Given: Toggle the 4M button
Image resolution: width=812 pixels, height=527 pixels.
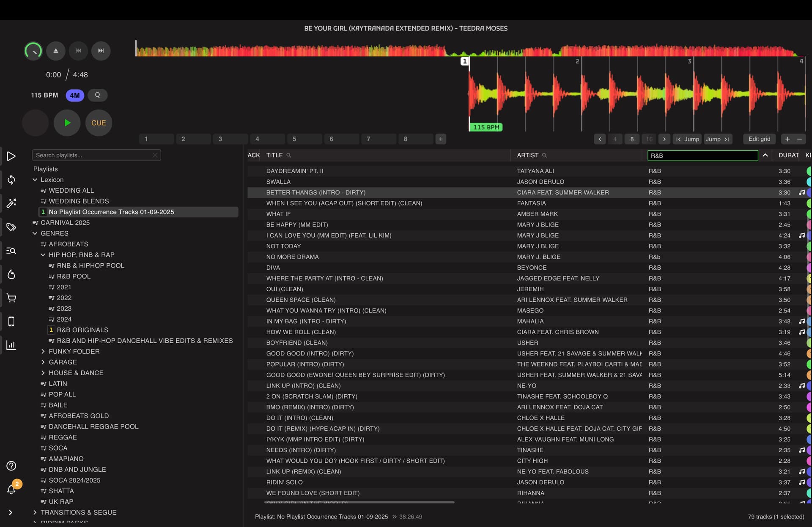Looking at the screenshot, I should [75, 96].
